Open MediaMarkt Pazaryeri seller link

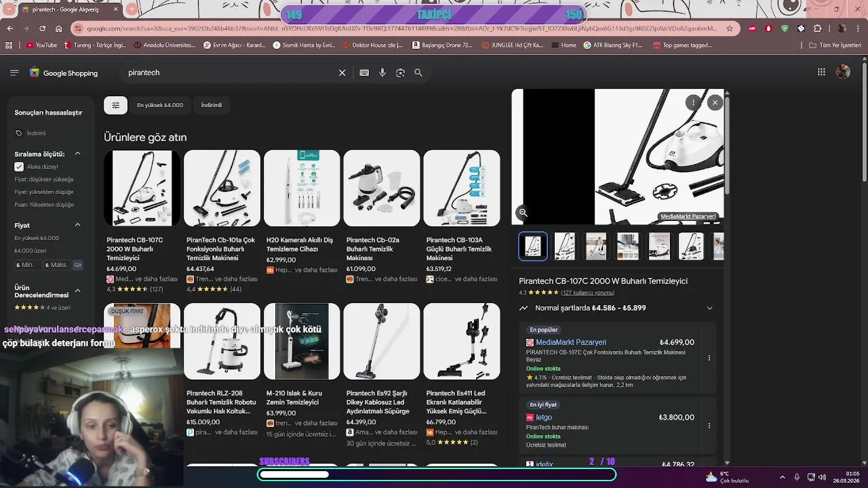571,342
